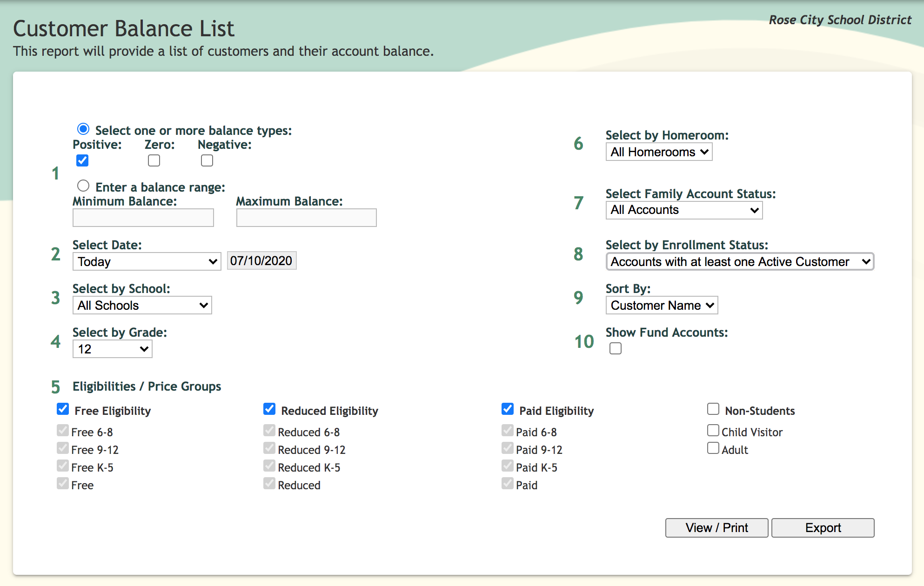
Task: Open the Select by Grade dropdown
Action: (x=112, y=349)
